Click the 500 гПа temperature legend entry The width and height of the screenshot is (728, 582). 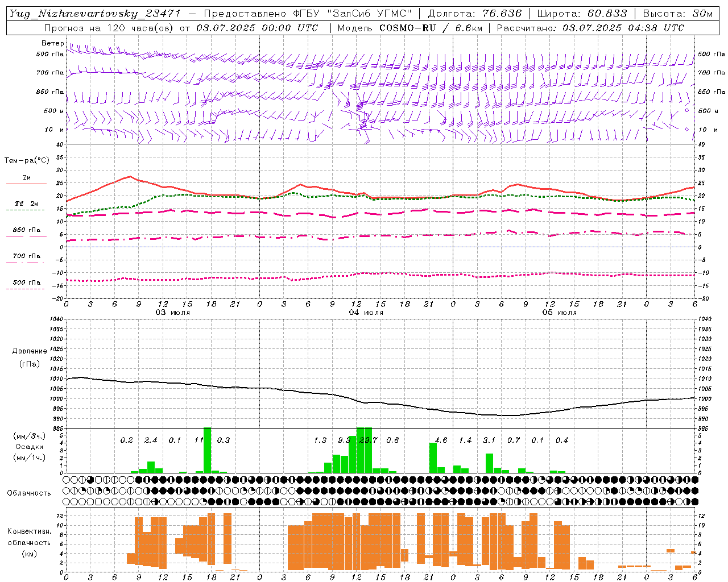26,283
